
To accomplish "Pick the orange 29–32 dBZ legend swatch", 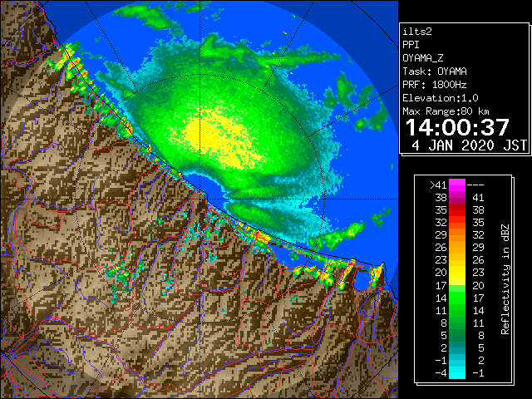I will tap(457, 235).
